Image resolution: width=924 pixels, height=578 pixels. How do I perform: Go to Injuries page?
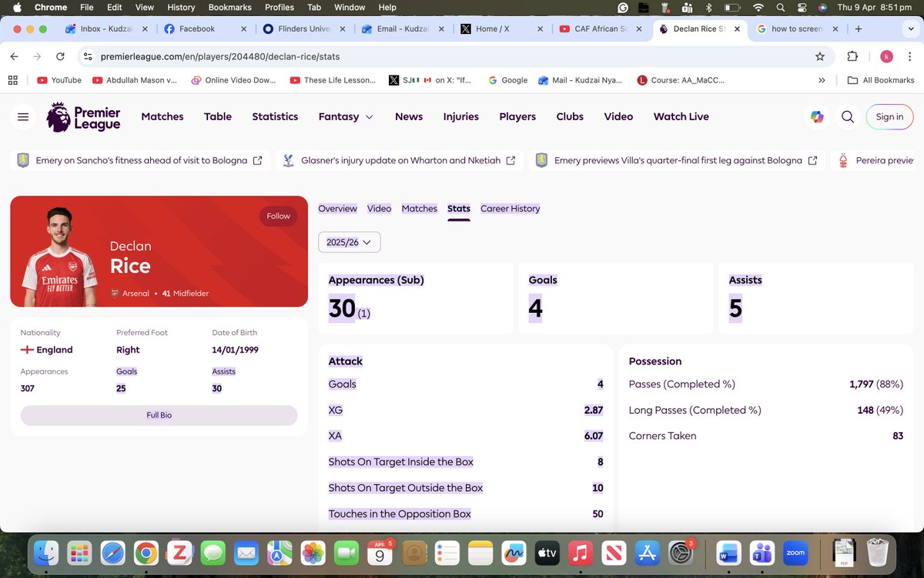(461, 116)
